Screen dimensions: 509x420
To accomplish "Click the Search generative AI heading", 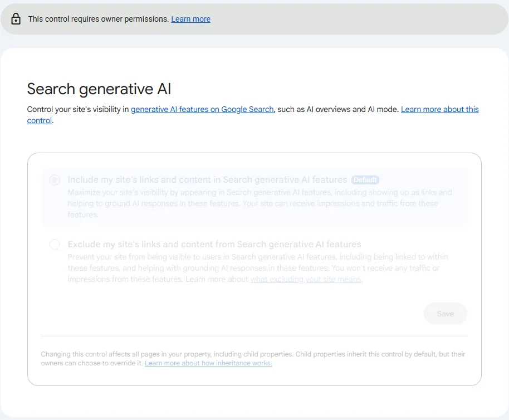I will click(99, 89).
